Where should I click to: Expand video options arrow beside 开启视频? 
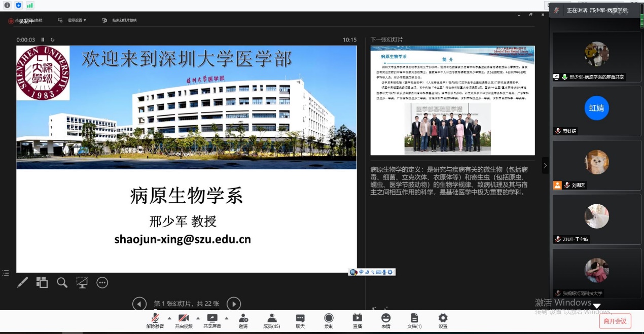pos(198,318)
